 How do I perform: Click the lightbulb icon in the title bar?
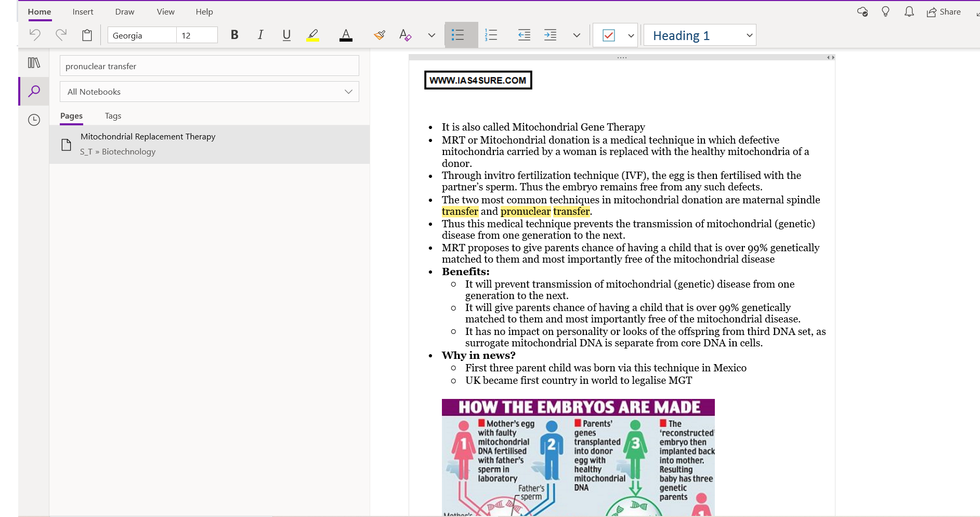pos(885,11)
